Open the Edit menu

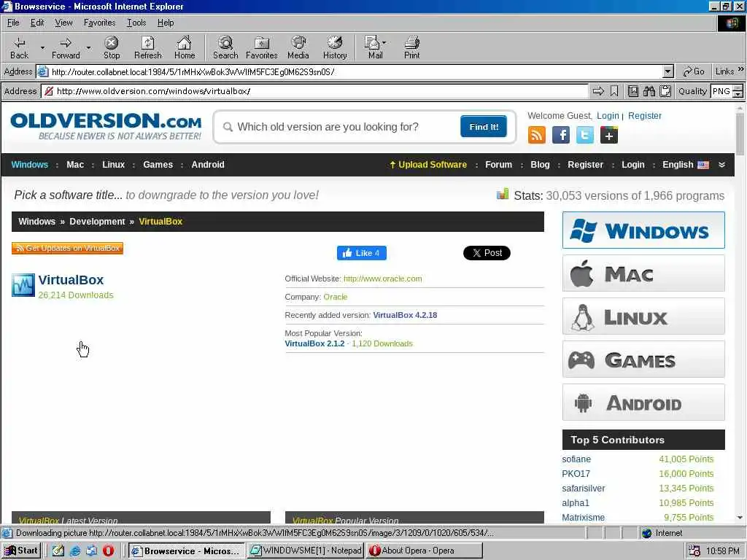coord(37,23)
